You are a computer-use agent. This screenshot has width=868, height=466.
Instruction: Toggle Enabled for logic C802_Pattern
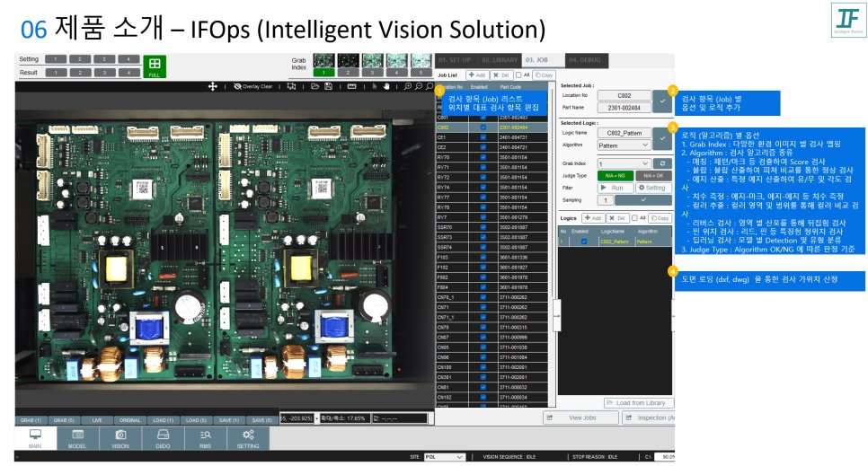coord(583,242)
